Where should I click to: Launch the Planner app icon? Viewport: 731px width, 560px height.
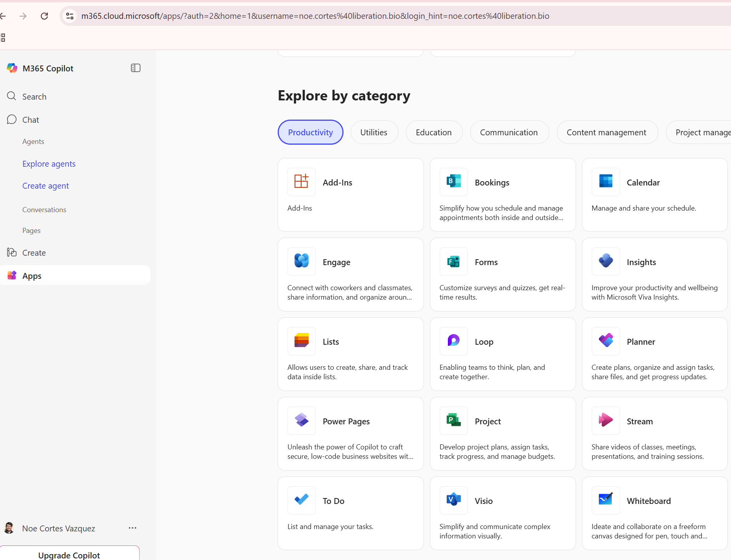606,341
